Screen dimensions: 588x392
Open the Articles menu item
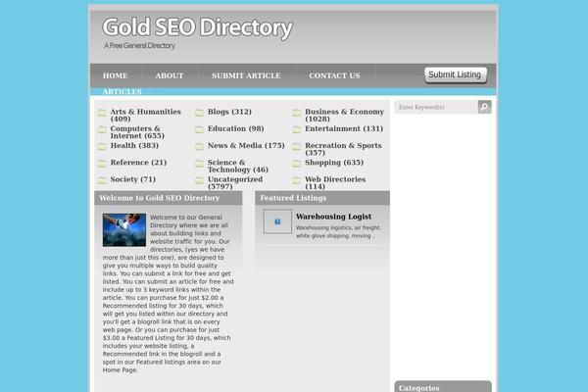click(122, 91)
